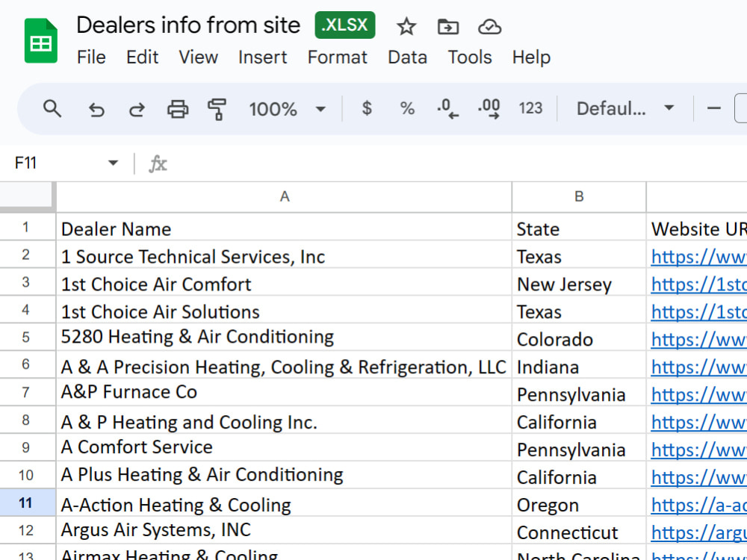This screenshot has width=747, height=560.
Task: Open the Argus Air Systems website link
Action: tap(699, 533)
